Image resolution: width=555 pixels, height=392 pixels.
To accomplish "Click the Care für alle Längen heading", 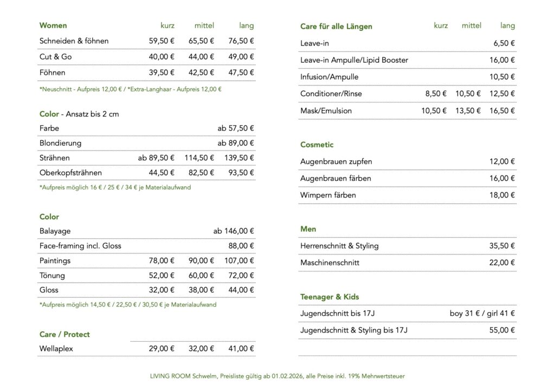I will (x=336, y=26).
